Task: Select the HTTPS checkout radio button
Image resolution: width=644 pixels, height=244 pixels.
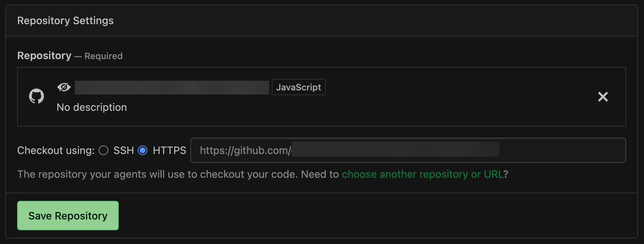Action: 143,150
